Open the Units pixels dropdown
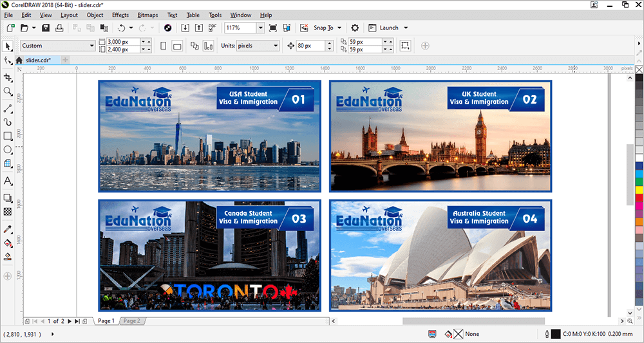This screenshot has width=644, height=343. click(x=276, y=46)
